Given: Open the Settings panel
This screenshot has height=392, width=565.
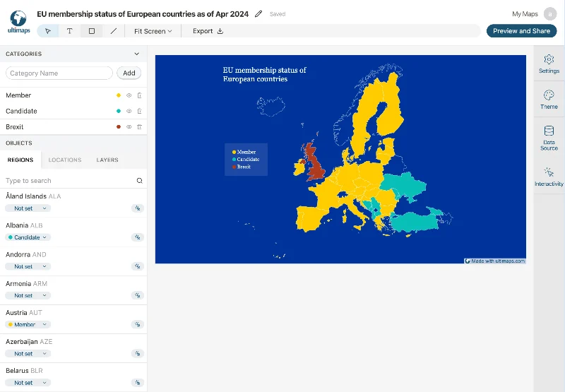Looking at the screenshot, I should [x=549, y=64].
